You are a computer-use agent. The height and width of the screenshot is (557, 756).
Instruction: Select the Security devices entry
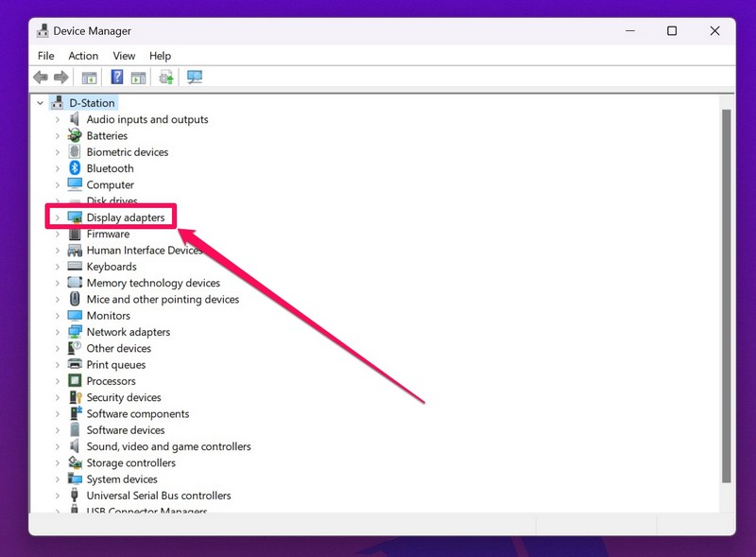point(124,397)
